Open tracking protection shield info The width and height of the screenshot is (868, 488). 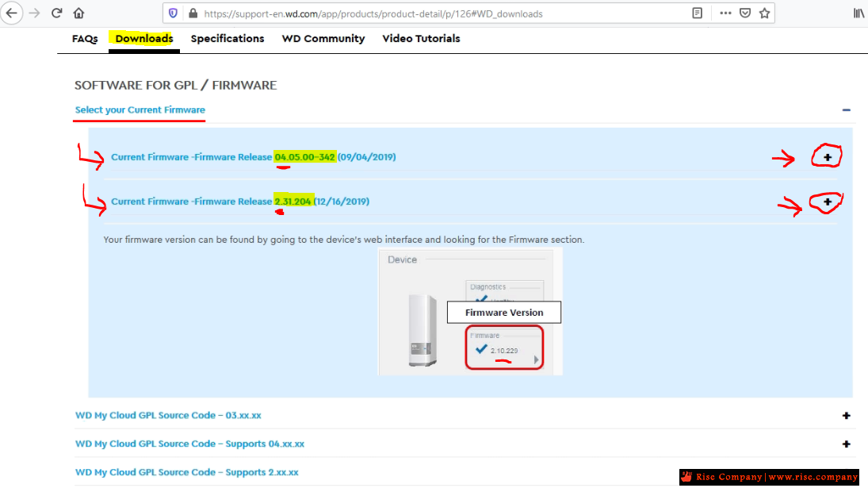point(174,13)
